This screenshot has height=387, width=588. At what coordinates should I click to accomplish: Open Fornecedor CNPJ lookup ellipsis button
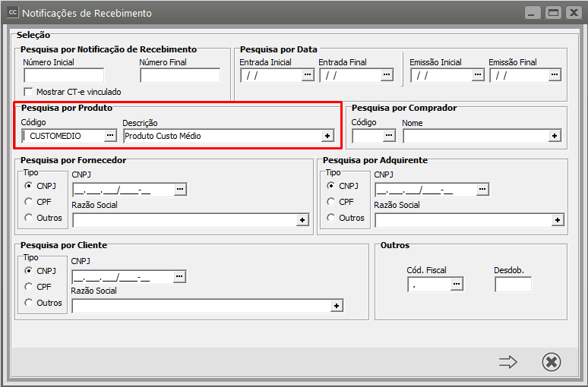point(180,190)
